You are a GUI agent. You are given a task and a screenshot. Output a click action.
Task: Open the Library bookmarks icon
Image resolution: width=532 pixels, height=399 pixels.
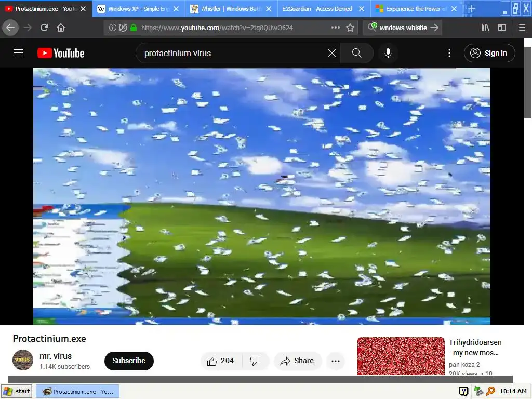(x=485, y=28)
